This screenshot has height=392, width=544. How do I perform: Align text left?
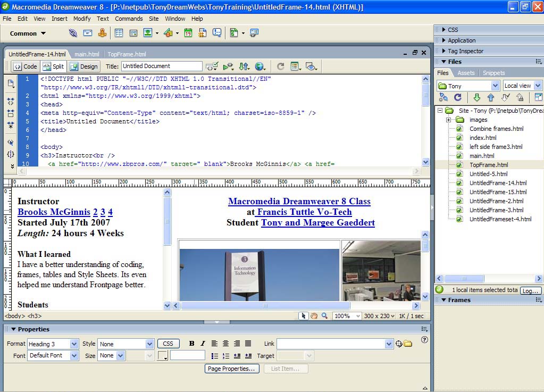pyautogui.click(x=214, y=344)
